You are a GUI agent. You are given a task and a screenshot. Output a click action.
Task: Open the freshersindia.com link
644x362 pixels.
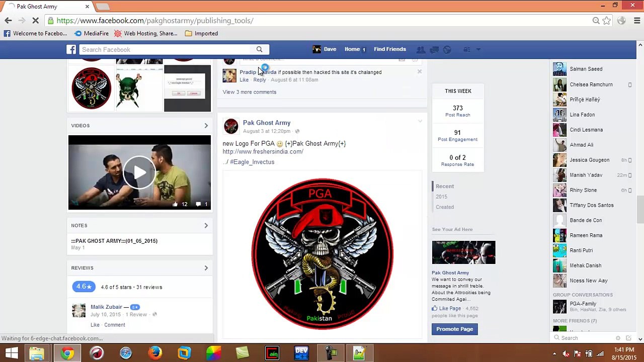point(263,152)
